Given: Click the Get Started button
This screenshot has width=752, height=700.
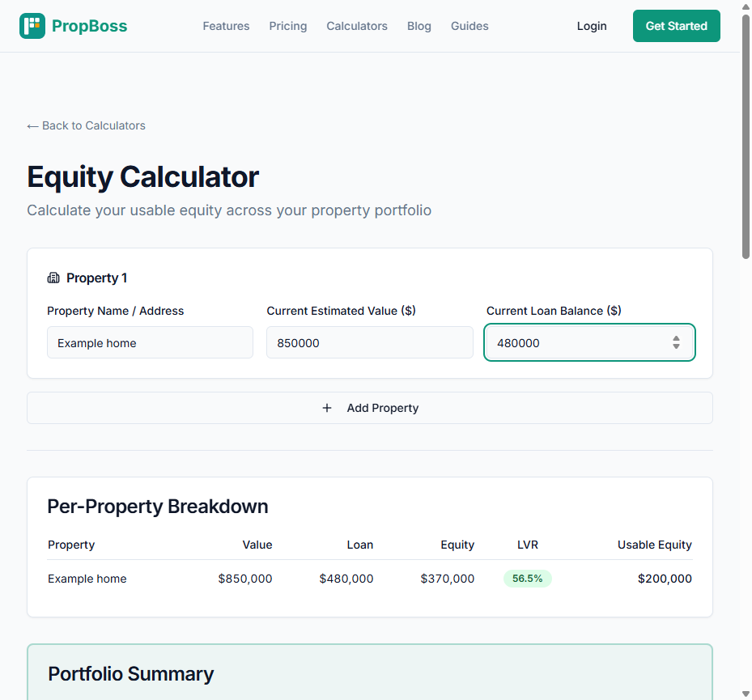Looking at the screenshot, I should click(676, 25).
